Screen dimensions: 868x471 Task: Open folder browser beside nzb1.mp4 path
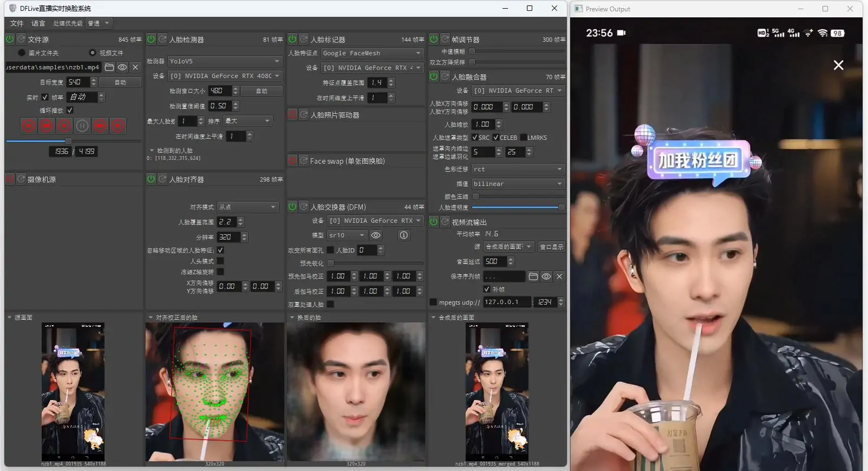pos(109,67)
